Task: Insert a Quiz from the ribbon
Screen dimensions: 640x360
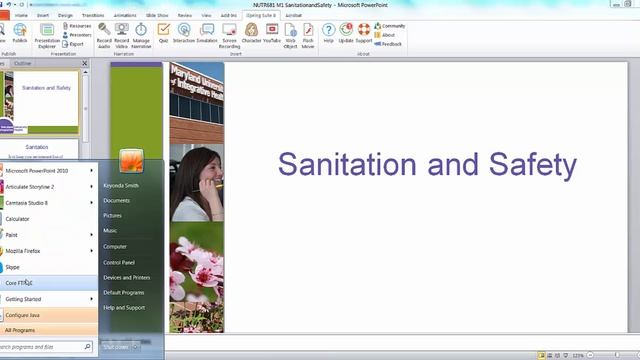Action: [164, 33]
